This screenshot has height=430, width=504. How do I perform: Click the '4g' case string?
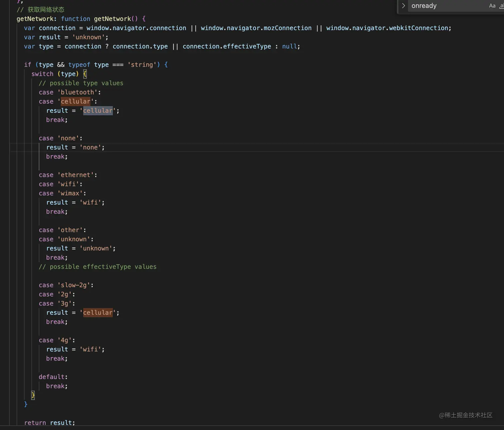coord(64,340)
